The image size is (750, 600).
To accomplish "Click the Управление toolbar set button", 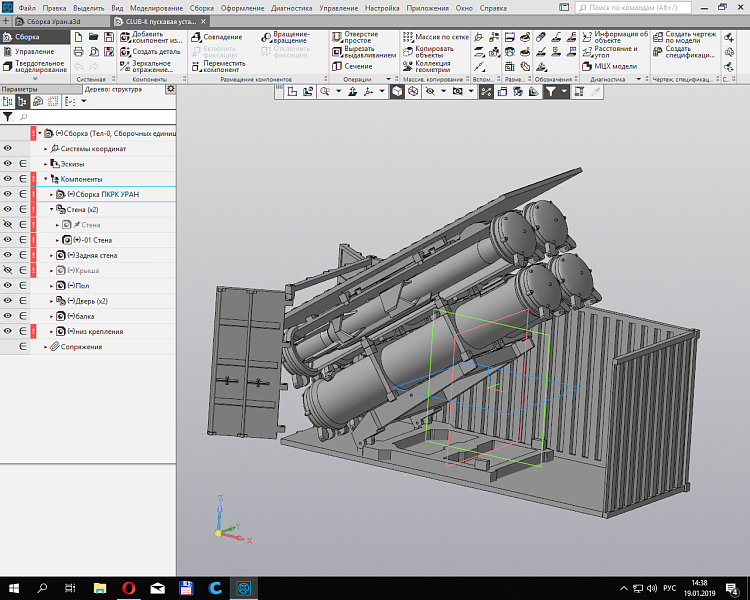I will coord(34,51).
